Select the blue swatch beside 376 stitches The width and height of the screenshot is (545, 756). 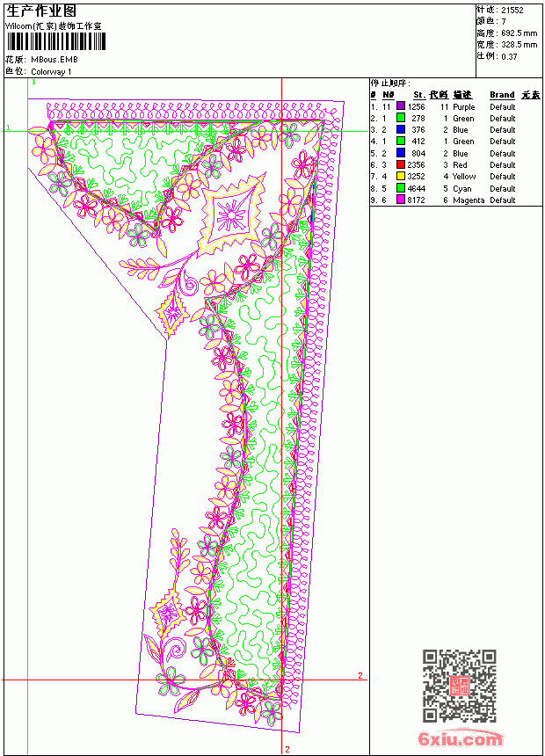click(x=400, y=129)
